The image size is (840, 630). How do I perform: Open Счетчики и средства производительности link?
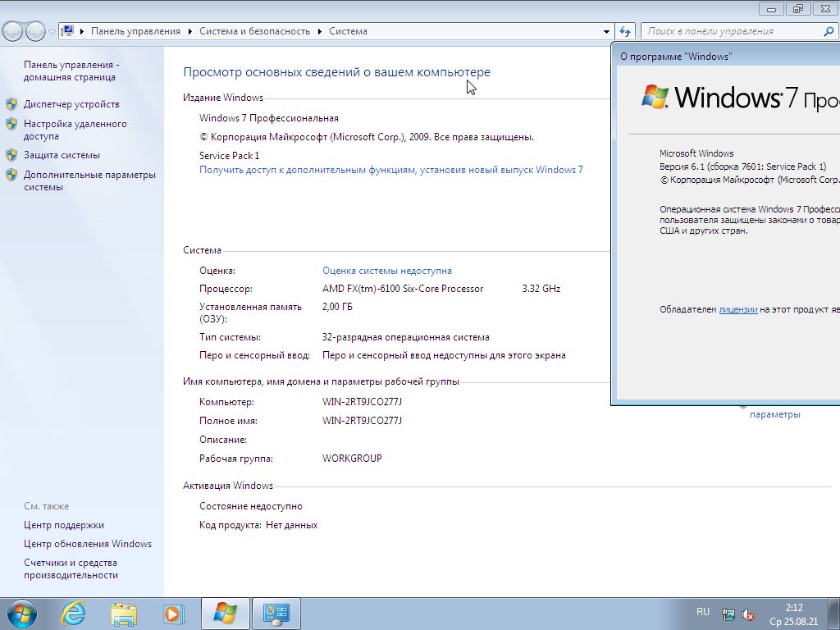tap(71, 569)
